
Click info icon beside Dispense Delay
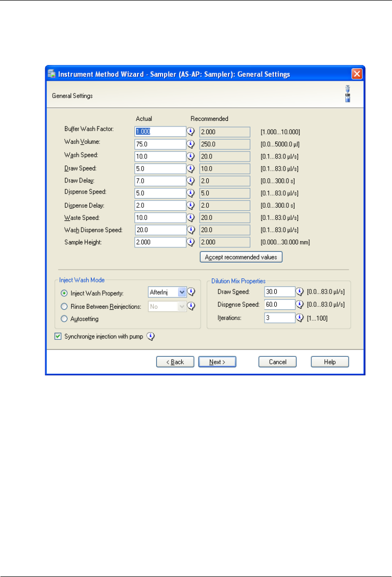pyautogui.click(x=190, y=205)
